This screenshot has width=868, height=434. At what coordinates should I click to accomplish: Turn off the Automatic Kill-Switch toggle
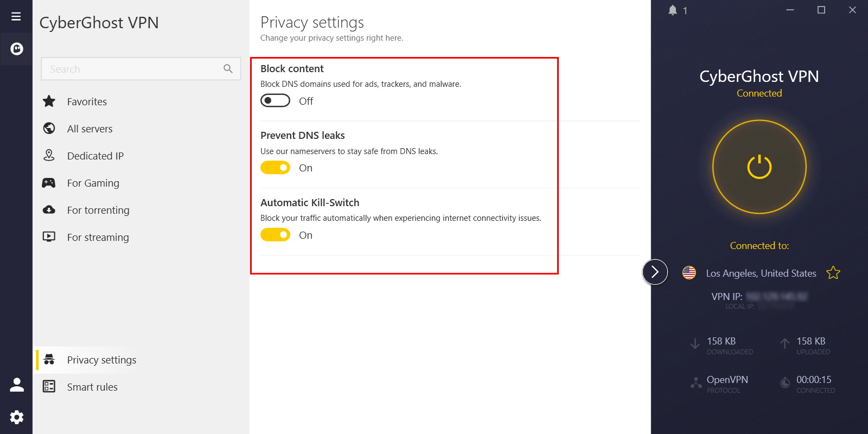pos(275,235)
